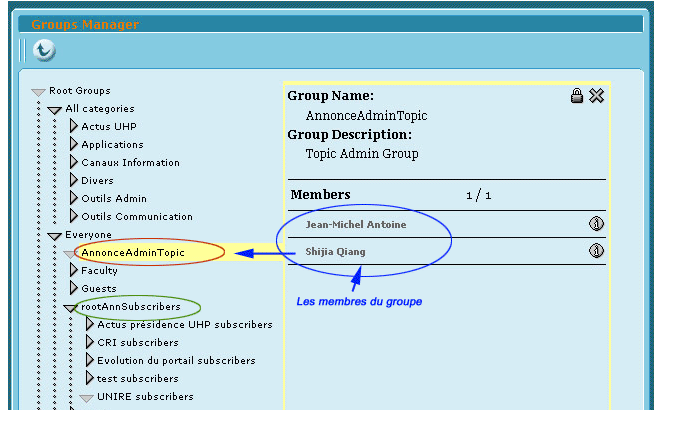Click the info icon beside Jean-Michel Antoine
Screen dimensions: 680x430
pyautogui.click(x=596, y=224)
